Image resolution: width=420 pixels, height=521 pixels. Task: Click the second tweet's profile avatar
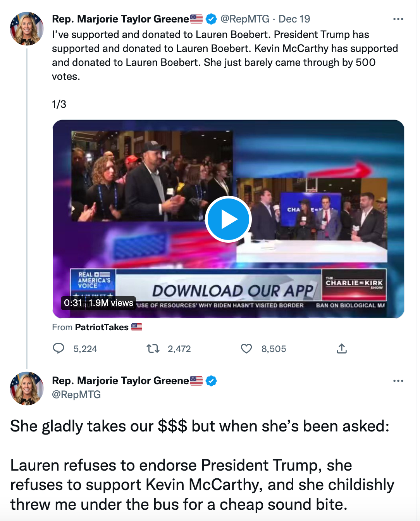pos(27,388)
